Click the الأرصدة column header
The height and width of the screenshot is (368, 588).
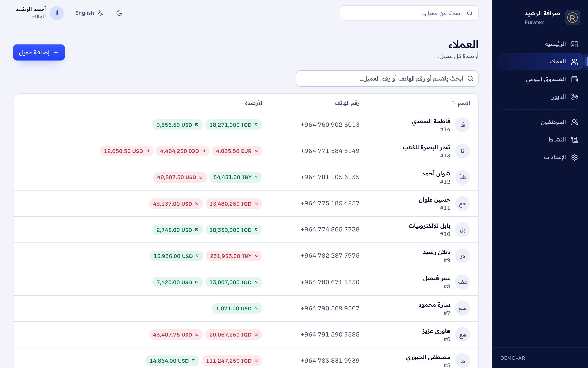(x=253, y=103)
